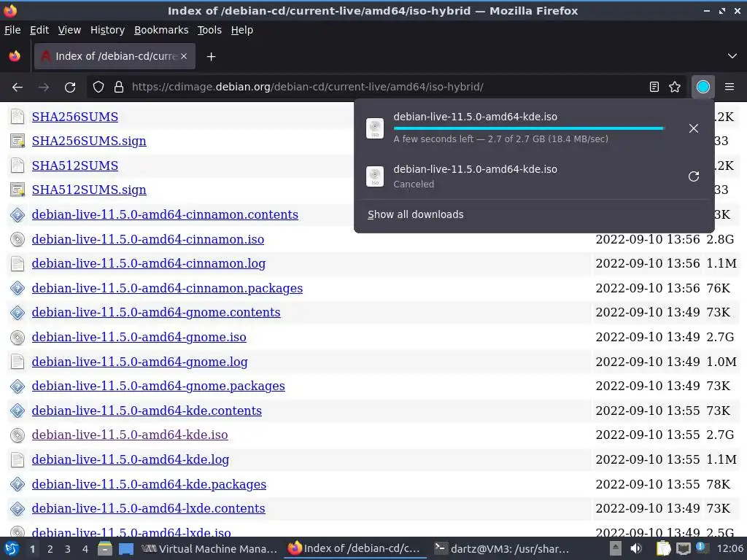The width and height of the screenshot is (747, 560).
Task: Open the Help menu
Action: coord(242,30)
